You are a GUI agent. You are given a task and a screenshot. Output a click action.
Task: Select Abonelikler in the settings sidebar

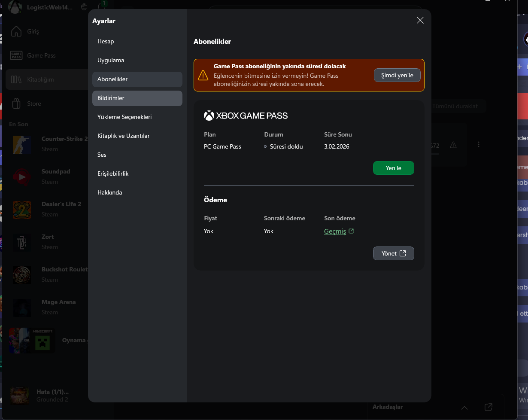tap(137, 79)
